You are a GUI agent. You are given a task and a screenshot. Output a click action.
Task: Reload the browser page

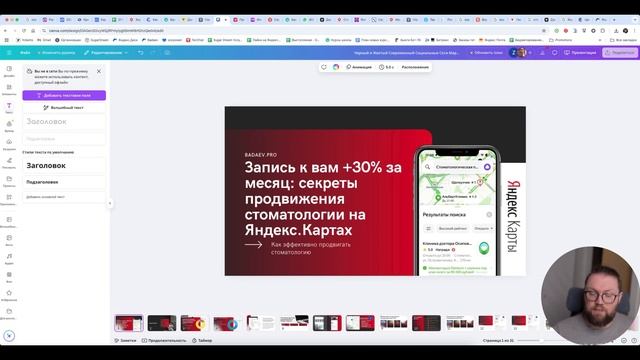(x=24, y=31)
